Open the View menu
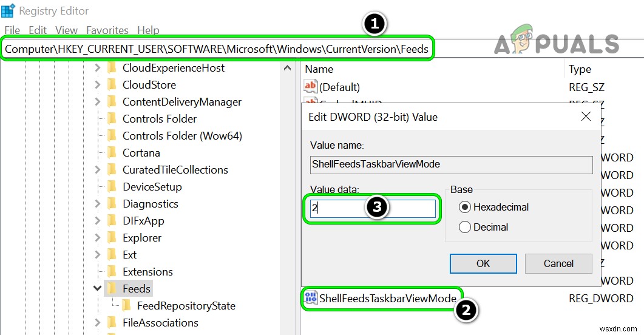This screenshot has width=644, height=335. pyautogui.click(x=67, y=30)
